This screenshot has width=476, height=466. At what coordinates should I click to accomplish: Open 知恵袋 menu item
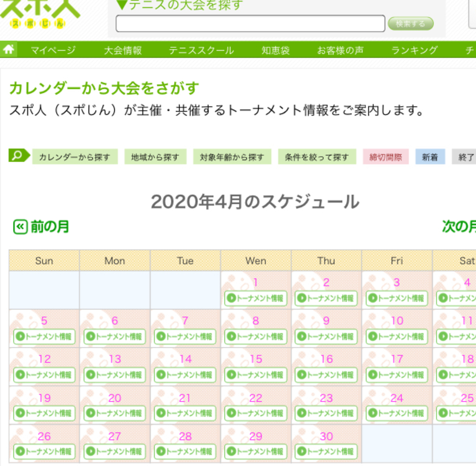pos(275,50)
